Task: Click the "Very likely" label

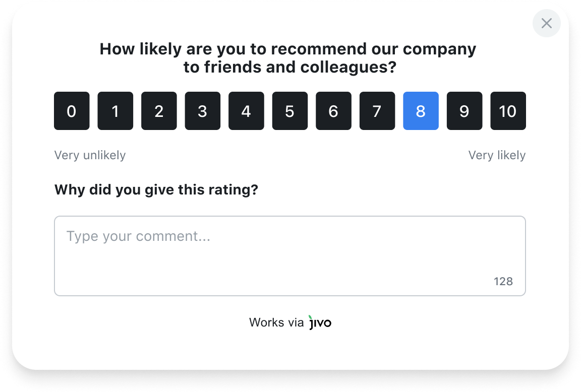Action: pyautogui.click(x=497, y=155)
